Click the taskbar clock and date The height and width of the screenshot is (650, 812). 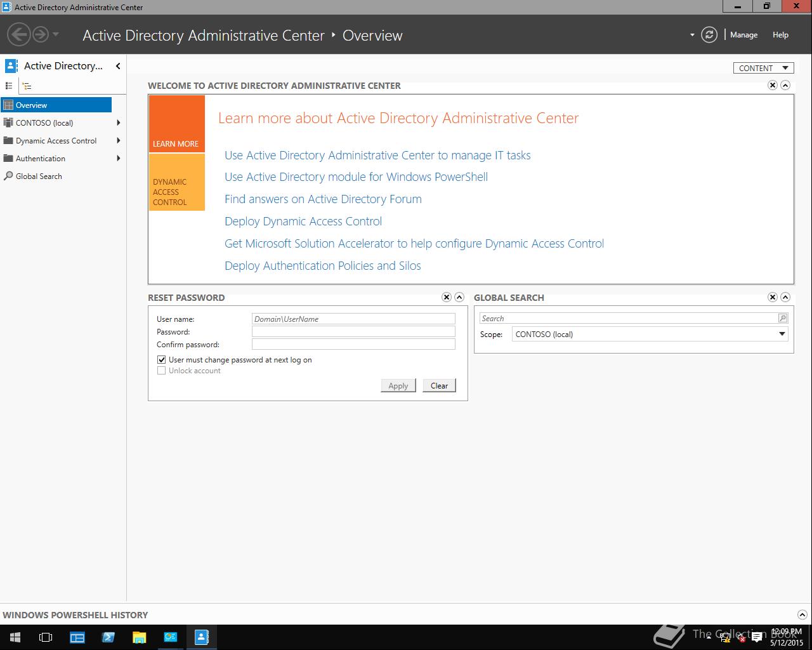(787, 637)
